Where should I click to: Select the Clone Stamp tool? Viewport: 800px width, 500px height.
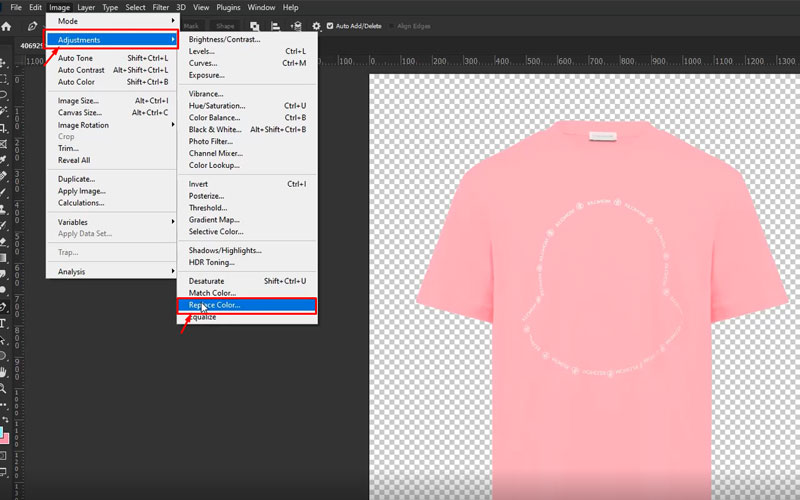tap(3, 209)
